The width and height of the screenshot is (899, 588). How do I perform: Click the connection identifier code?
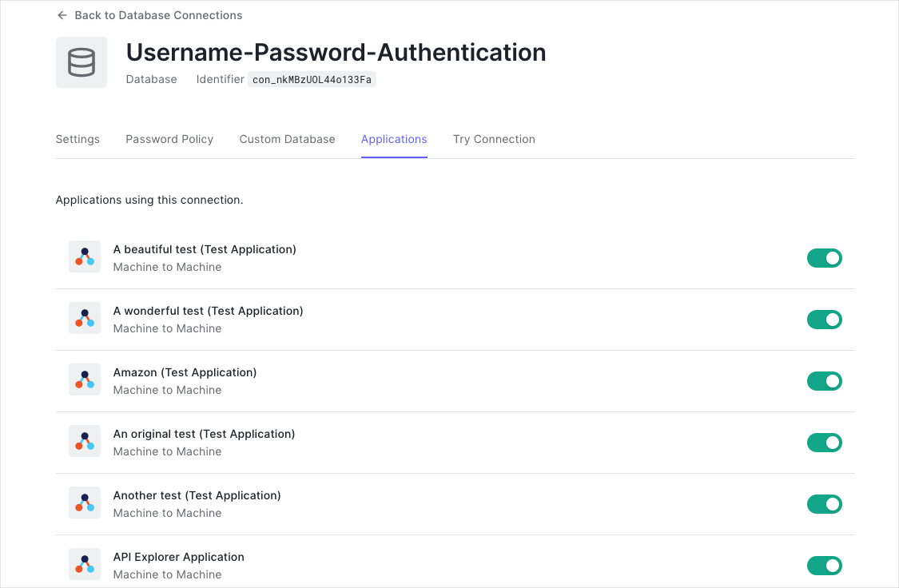(x=312, y=80)
